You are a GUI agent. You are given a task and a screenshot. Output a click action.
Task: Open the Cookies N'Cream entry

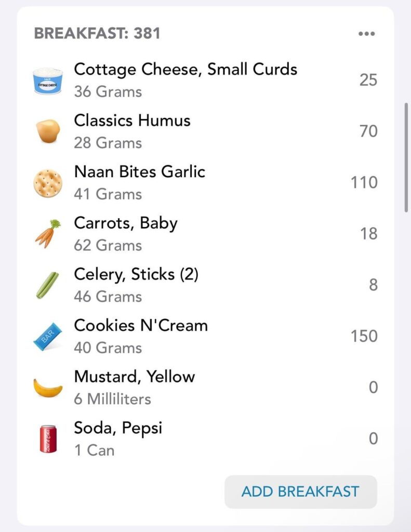coord(141,326)
